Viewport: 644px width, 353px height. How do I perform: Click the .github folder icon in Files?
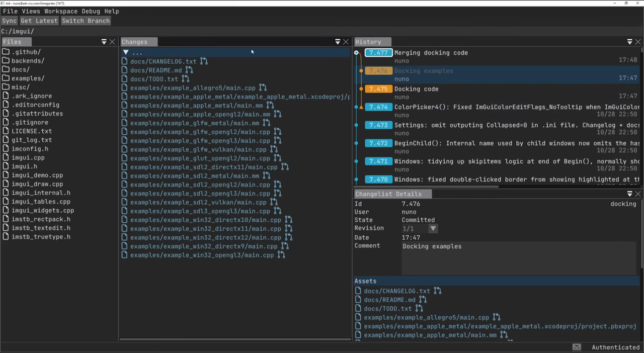[x=6, y=52]
